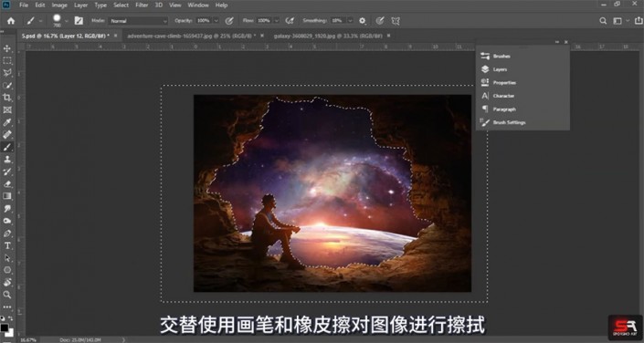Open the Filter menu
This screenshot has width=644, height=343.
(x=142, y=5)
